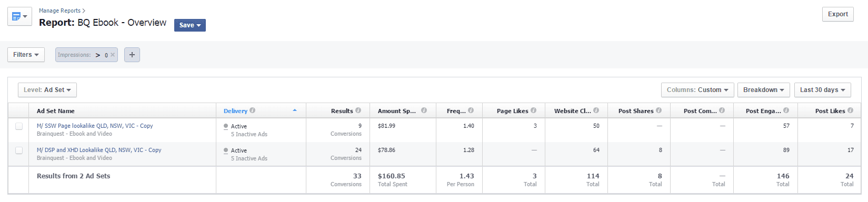Open the Filters menu
868x202 pixels.
(26, 55)
